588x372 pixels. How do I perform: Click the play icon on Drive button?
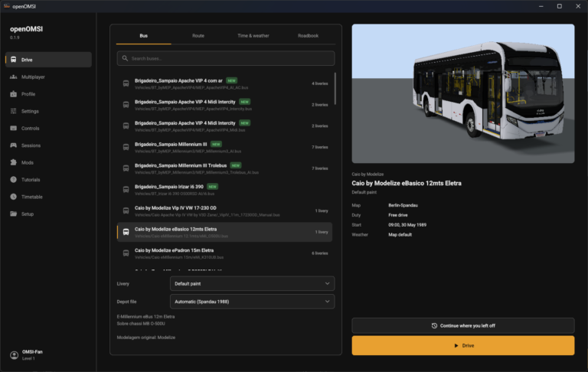(456, 346)
